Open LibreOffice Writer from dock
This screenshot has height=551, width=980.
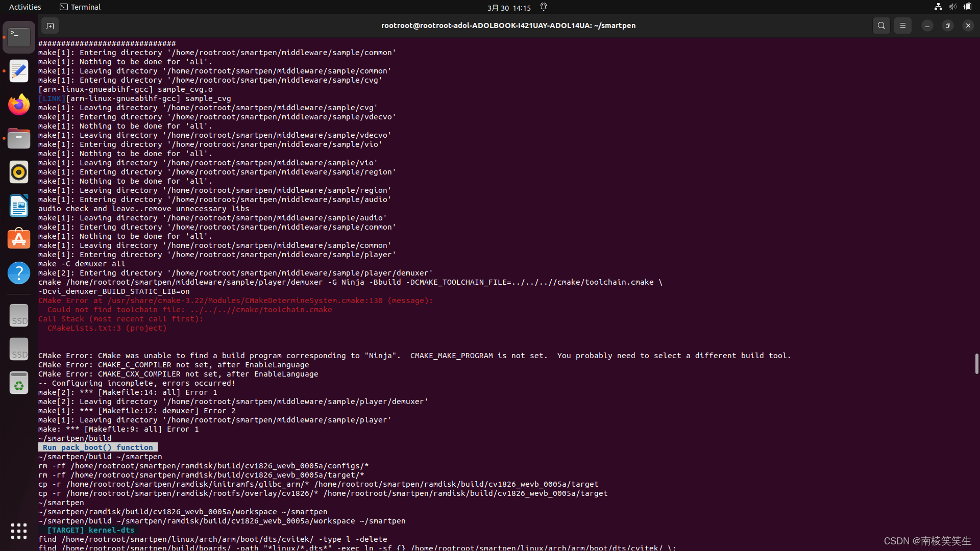point(19,206)
